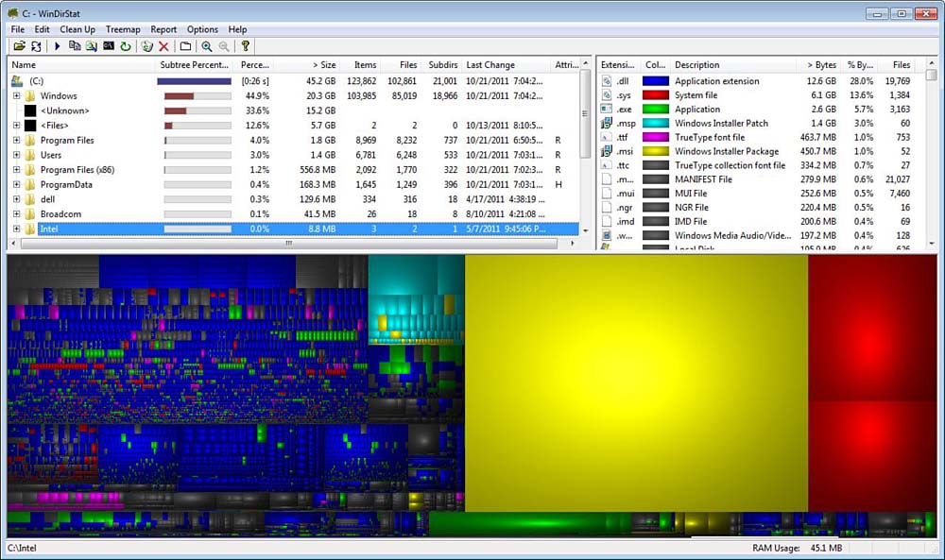This screenshot has width=945, height=560.
Task: Open the Options menu
Action: (202, 29)
